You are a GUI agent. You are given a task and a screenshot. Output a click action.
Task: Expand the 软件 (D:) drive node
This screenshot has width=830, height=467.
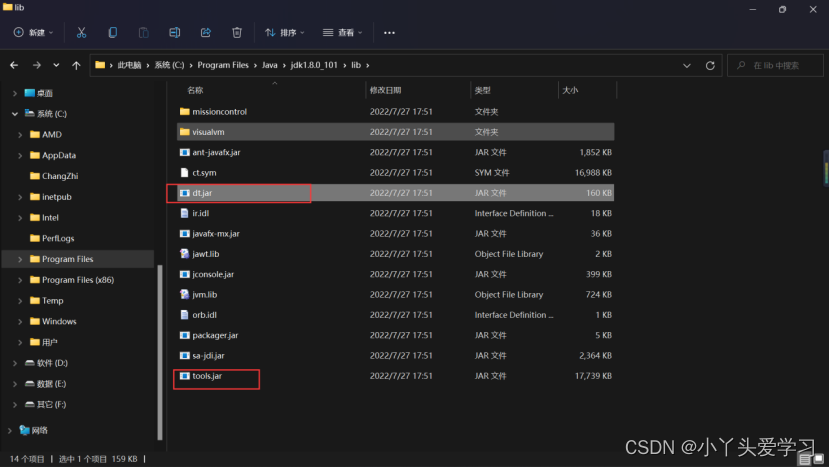pos(15,363)
